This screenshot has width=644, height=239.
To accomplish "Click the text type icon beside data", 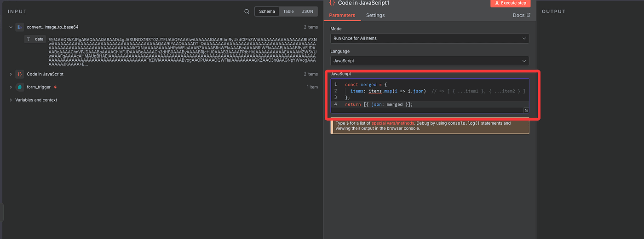I will point(29,40).
